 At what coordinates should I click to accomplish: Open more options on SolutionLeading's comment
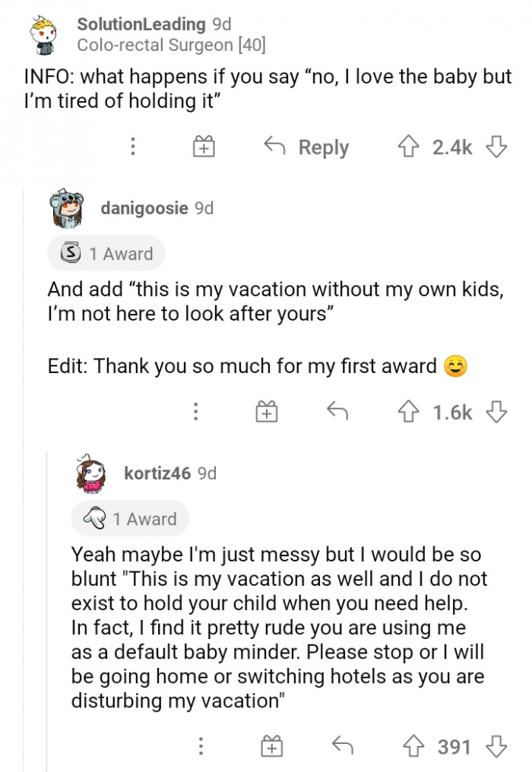point(133,147)
